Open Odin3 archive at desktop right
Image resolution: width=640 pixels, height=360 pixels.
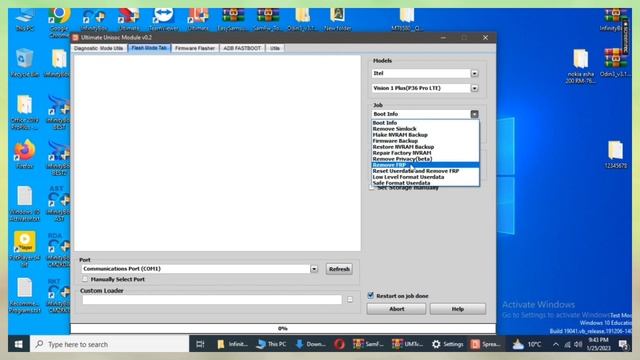pos(616,62)
